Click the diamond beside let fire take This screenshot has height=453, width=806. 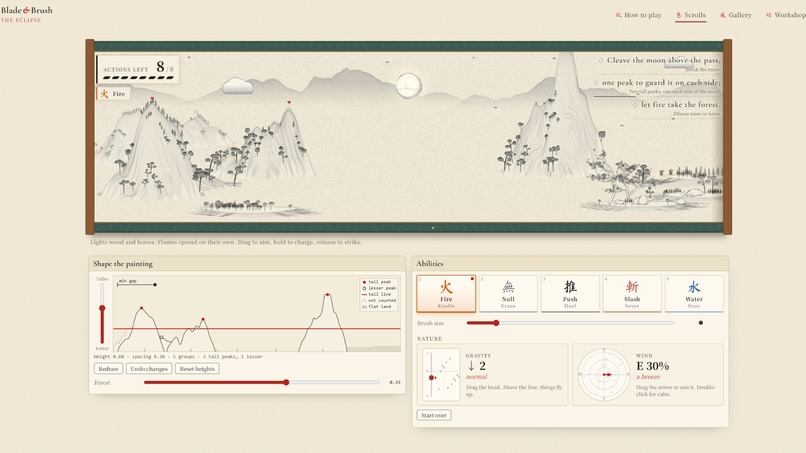[635, 105]
